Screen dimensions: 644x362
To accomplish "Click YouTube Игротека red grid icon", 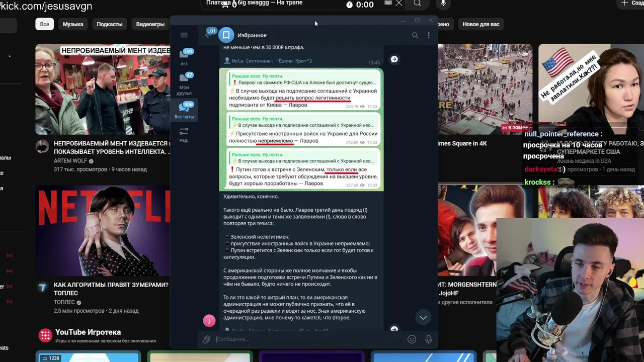I will [45, 335].
